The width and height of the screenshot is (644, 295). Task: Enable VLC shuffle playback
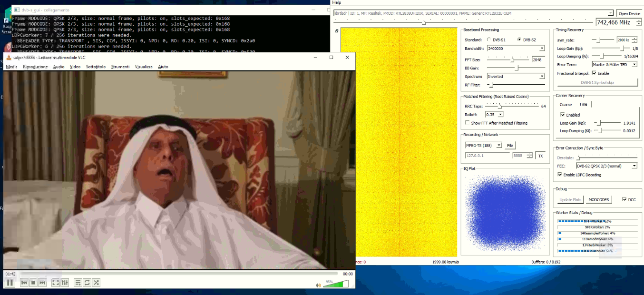pyautogui.click(x=96, y=283)
